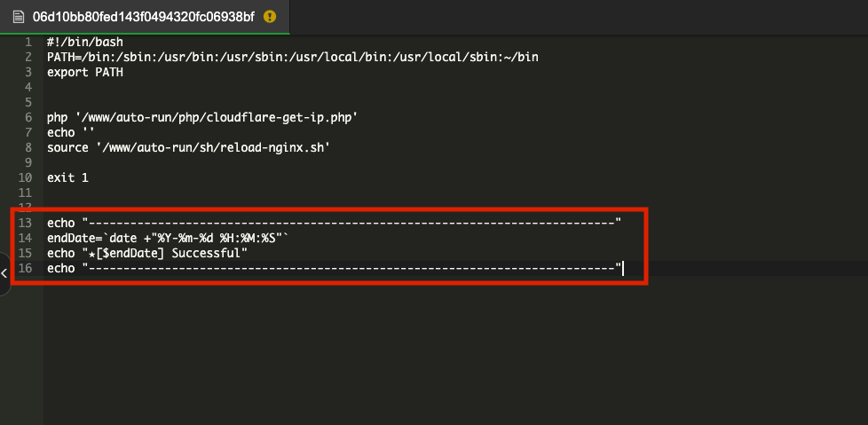Click the endDate date assignment line
This screenshot has height=425, width=868.
(x=169, y=238)
